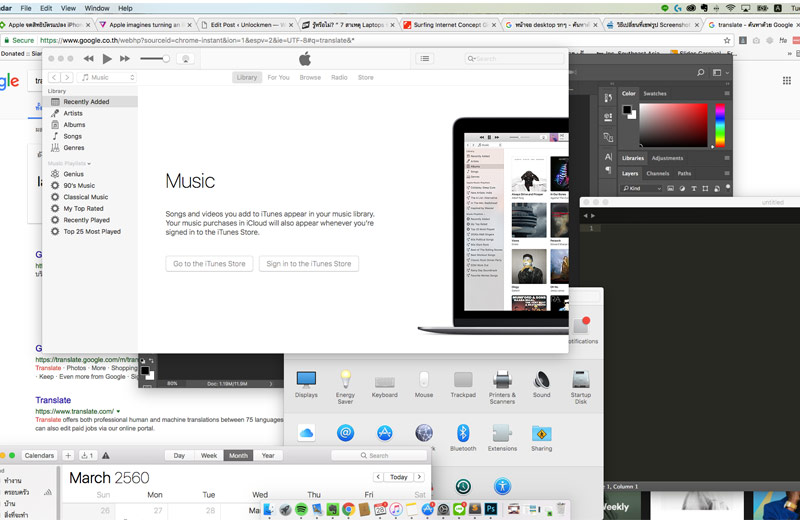Open Photoshop History panel icon
Viewport: 800px width, 520px height.
tap(608, 97)
